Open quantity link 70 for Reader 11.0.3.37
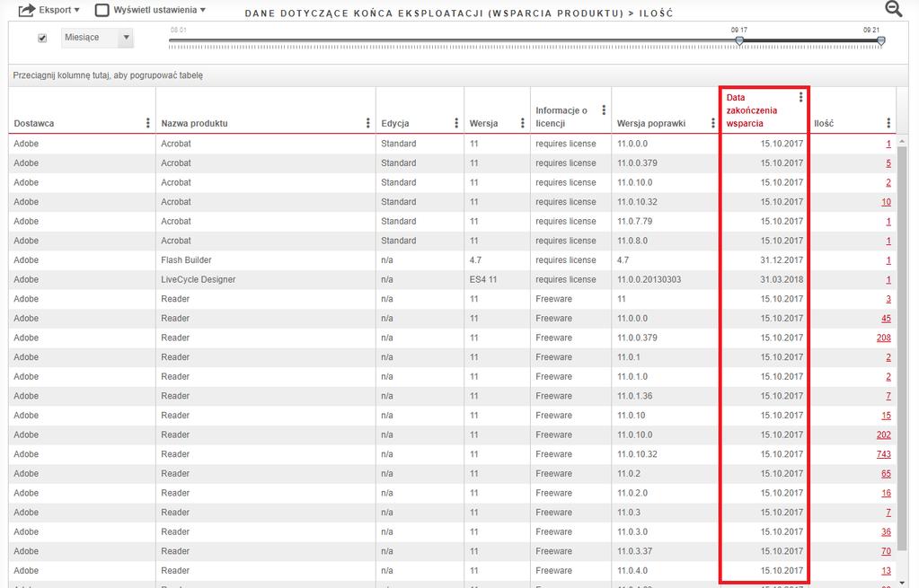 point(886,551)
